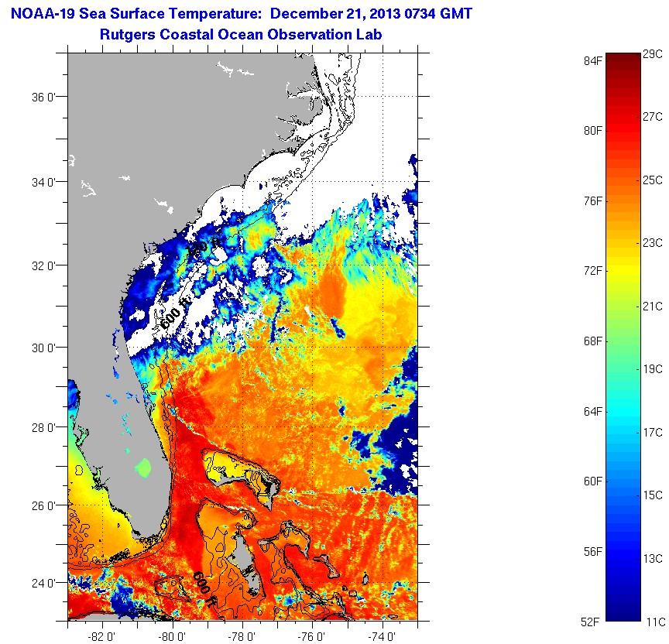Click the NOAA-19 Sea Surface Temperature title
Screen dimensions: 669x644
tap(242, 14)
